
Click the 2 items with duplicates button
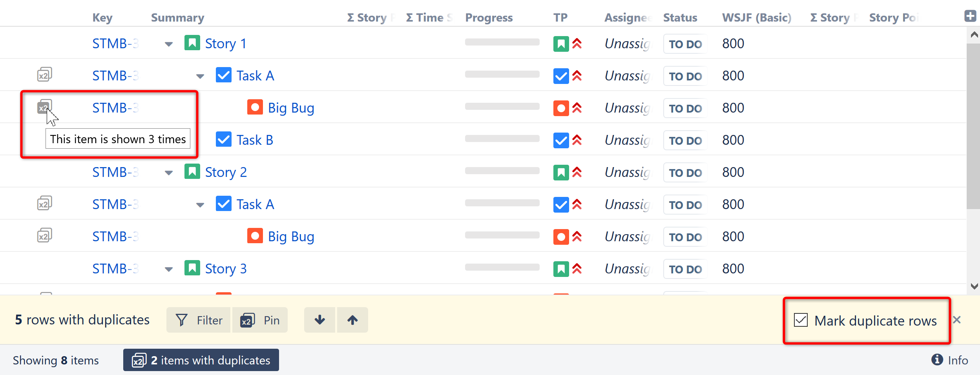coord(201,360)
